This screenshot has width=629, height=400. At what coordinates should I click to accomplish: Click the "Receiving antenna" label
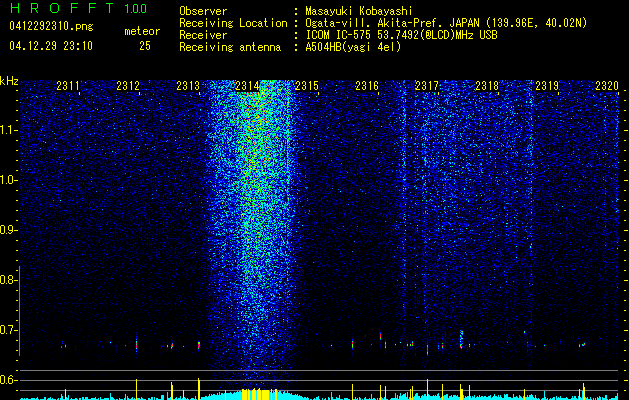click(230, 47)
